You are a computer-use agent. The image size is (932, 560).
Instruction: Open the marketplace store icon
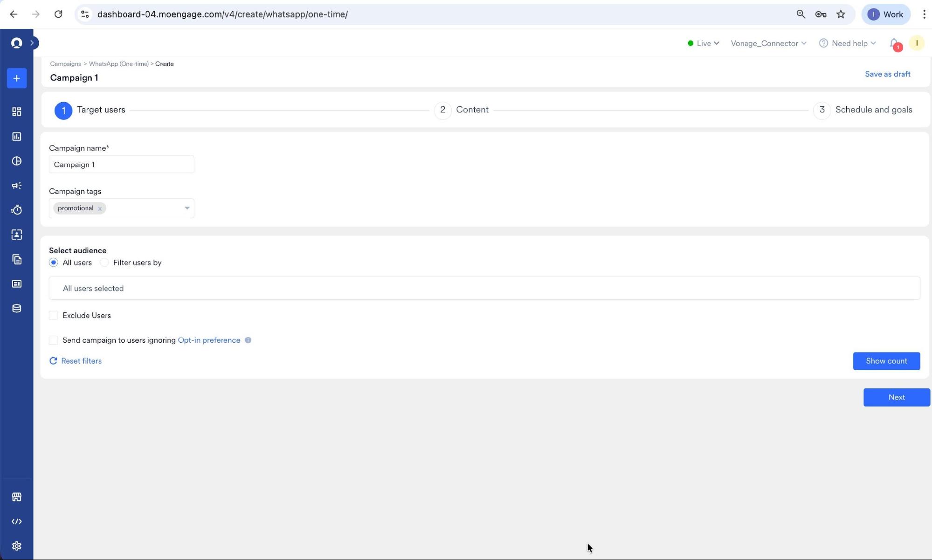click(x=16, y=497)
